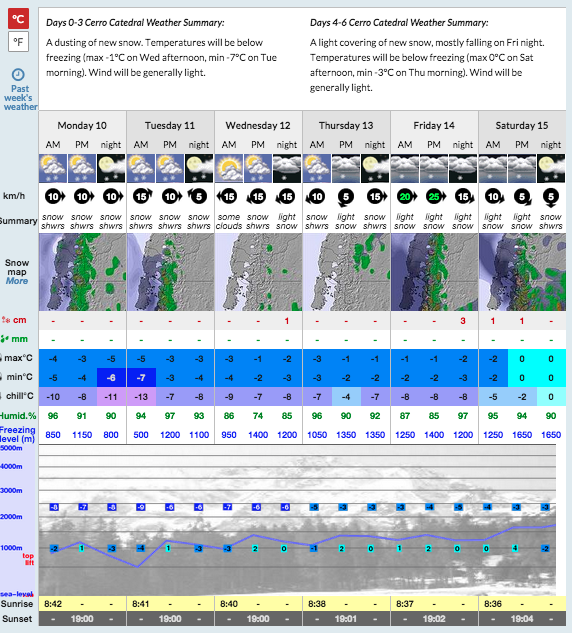Click rain icon beside mm row label

(5, 339)
